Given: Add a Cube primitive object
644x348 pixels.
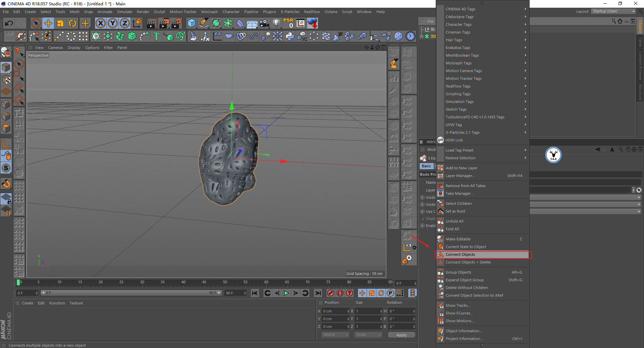Looking at the screenshot, I should (x=192, y=23).
